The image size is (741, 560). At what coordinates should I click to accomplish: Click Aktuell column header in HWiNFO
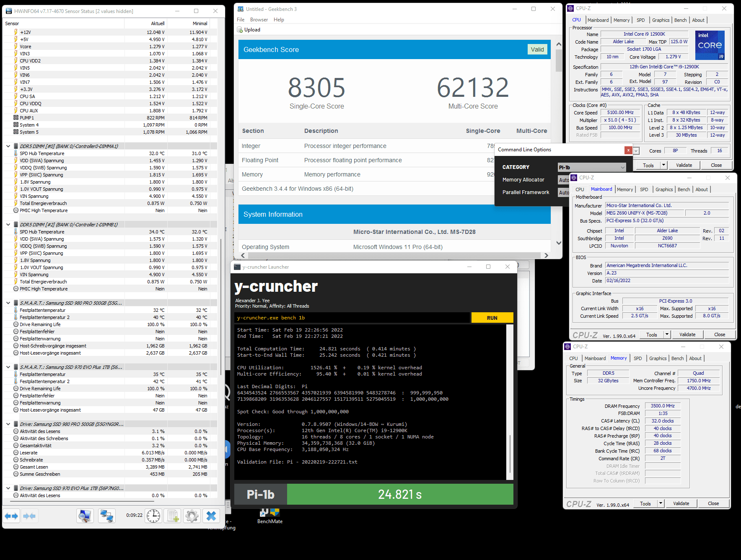coord(158,23)
